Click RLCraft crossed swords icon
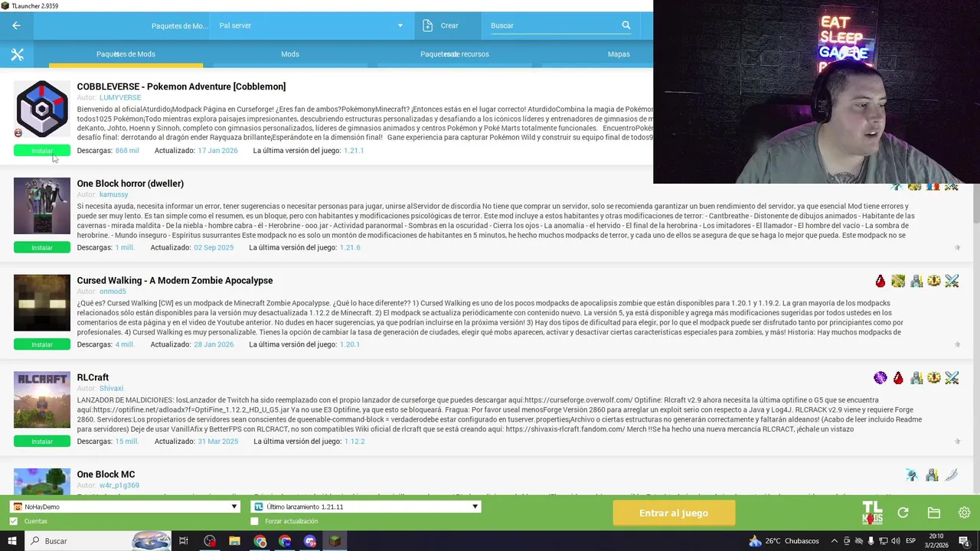The image size is (980, 551). tap(952, 378)
